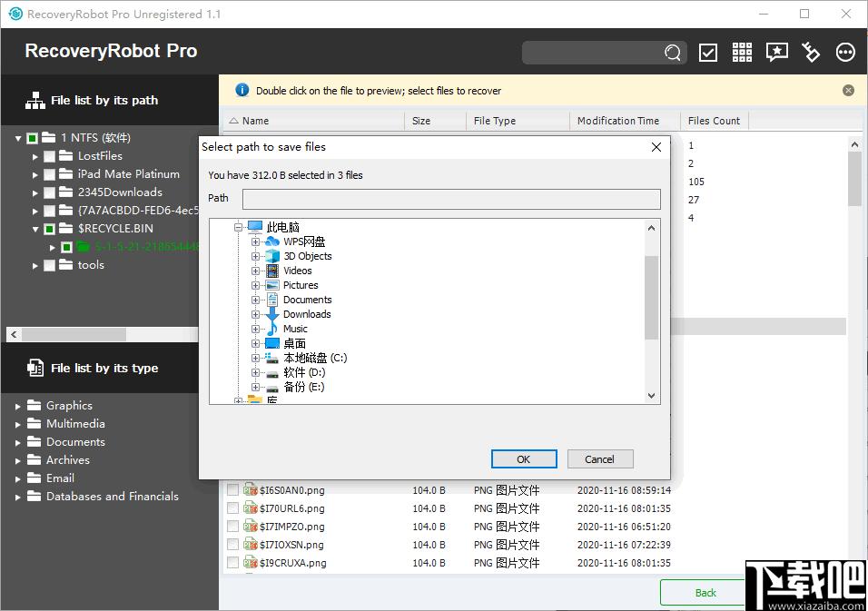Check the LostFiles folder checkbox
868x611 pixels.
49,156
